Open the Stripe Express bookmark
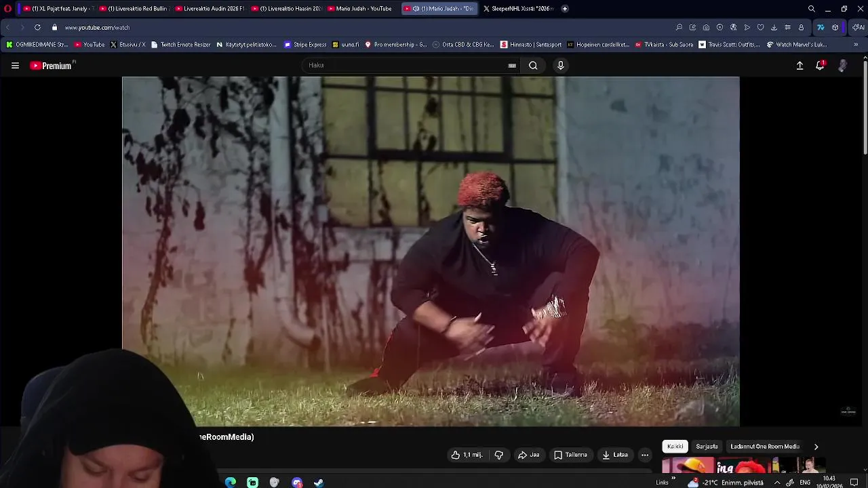This screenshot has width=868, height=488. point(306,45)
